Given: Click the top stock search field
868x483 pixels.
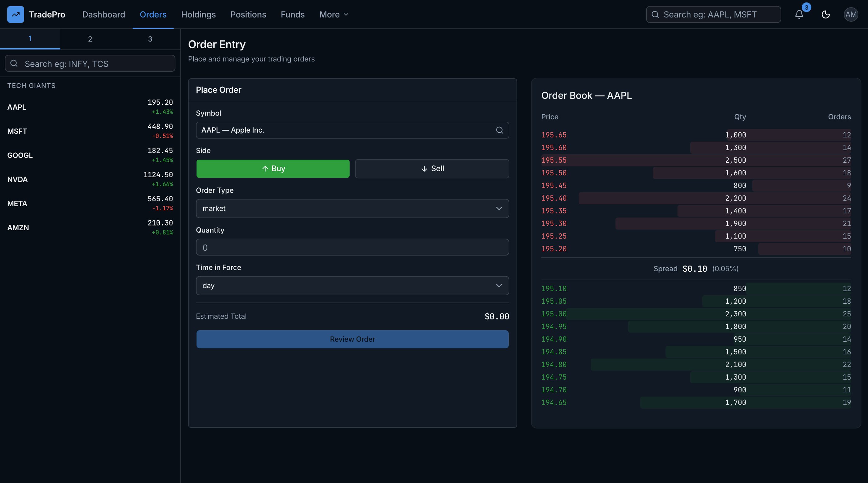Looking at the screenshot, I should [713, 15].
